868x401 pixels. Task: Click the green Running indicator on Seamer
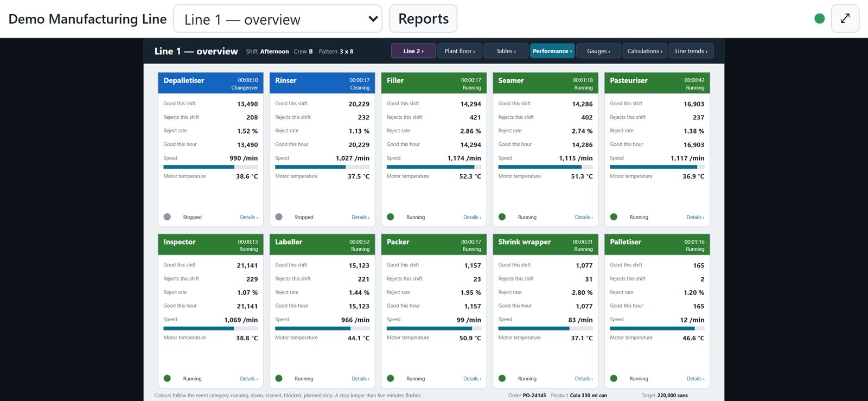tap(502, 217)
